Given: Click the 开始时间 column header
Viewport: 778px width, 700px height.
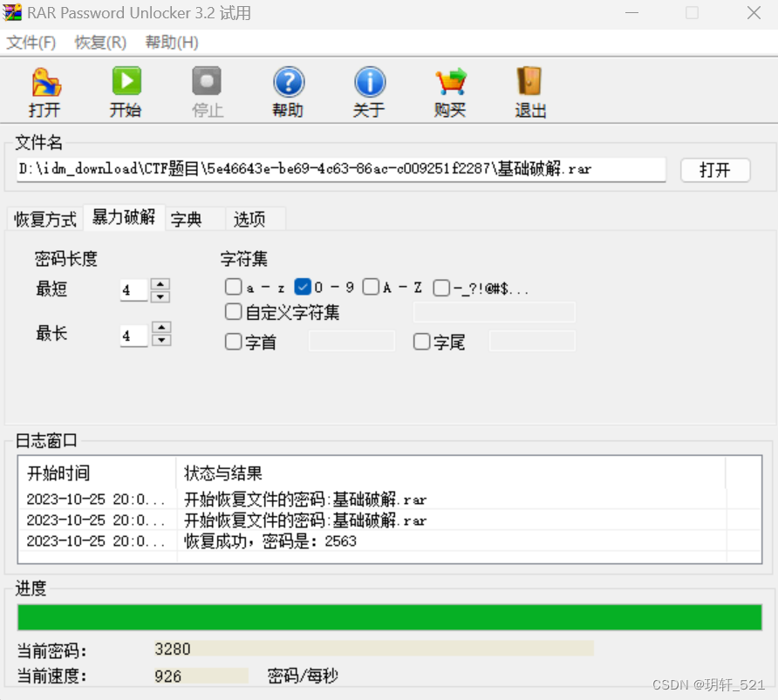Looking at the screenshot, I should (x=98, y=473).
